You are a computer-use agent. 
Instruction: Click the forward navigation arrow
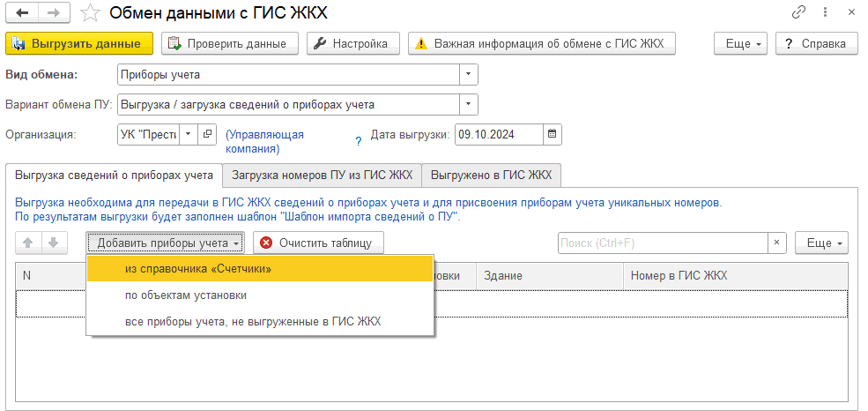[53, 13]
